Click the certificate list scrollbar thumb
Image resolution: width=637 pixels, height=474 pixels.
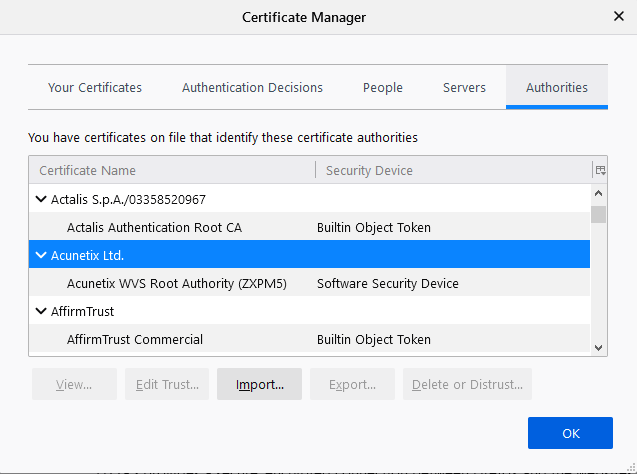click(x=599, y=214)
